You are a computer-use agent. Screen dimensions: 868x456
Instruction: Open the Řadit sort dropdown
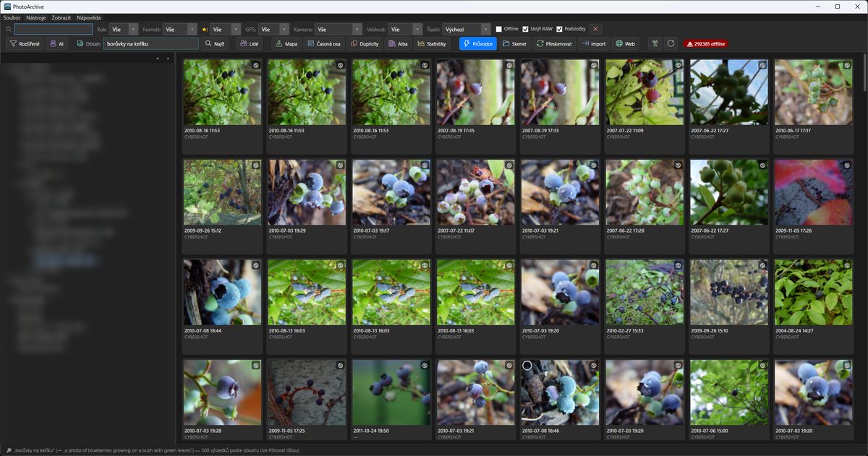(x=467, y=29)
